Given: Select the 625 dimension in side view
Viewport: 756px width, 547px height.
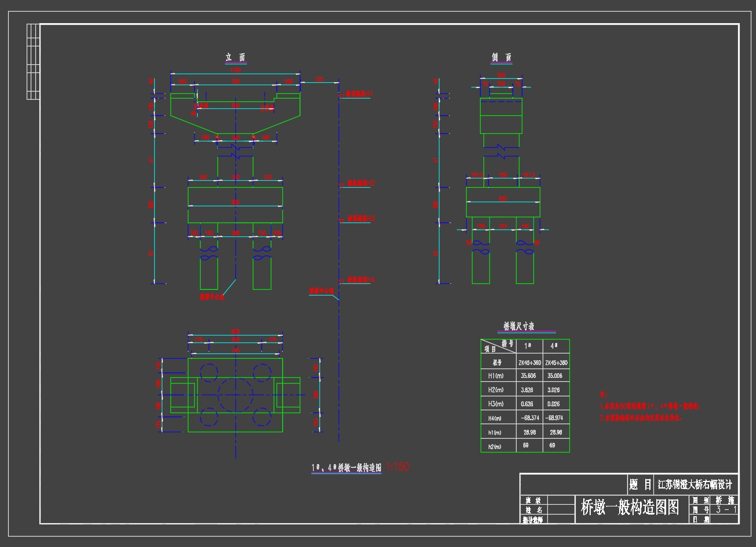Looking at the screenshot, I should [x=503, y=199].
